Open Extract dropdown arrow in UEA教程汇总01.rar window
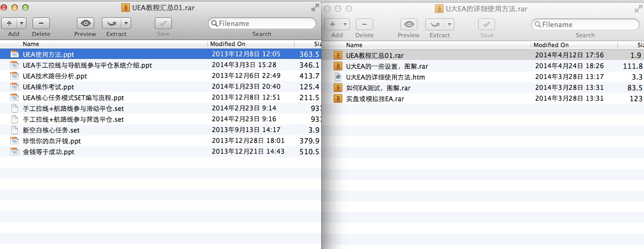This screenshot has width=644, height=249. point(126,23)
